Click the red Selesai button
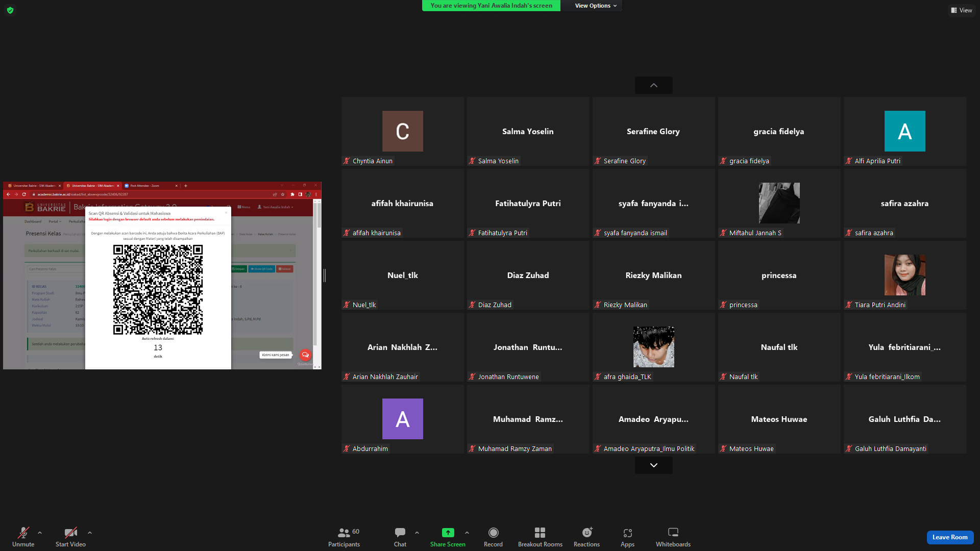Image resolution: width=980 pixels, height=551 pixels. coord(285,269)
